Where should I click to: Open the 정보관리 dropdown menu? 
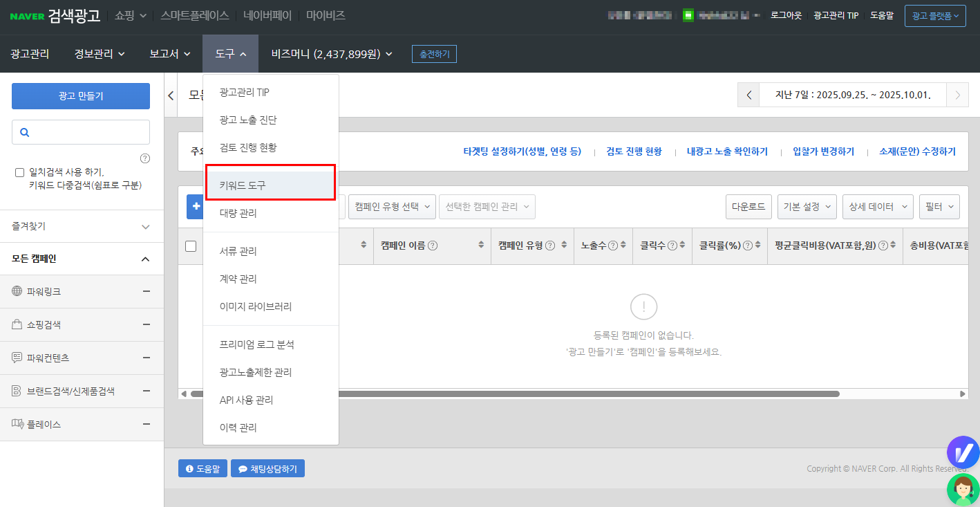tap(100, 53)
